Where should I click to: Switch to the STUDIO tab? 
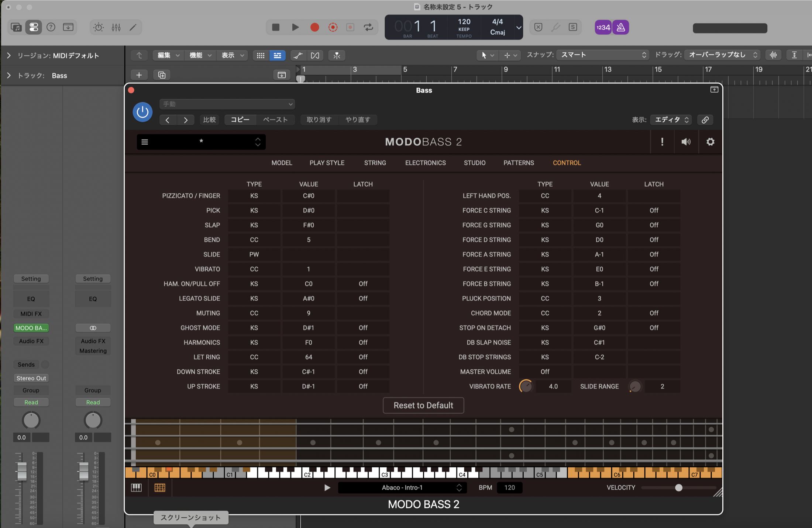click(475, 163)
